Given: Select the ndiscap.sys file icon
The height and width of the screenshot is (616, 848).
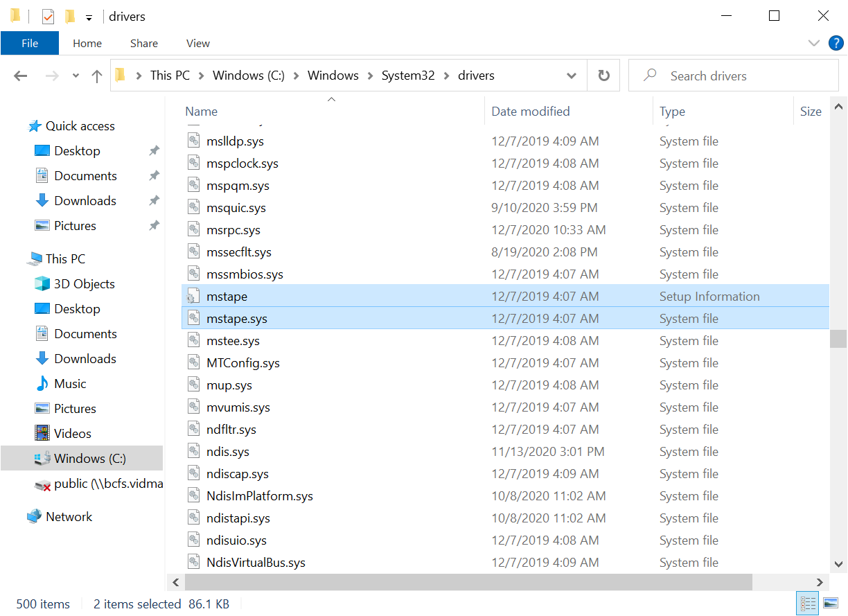Looking at the screenshot, I should tap(193, 474).
